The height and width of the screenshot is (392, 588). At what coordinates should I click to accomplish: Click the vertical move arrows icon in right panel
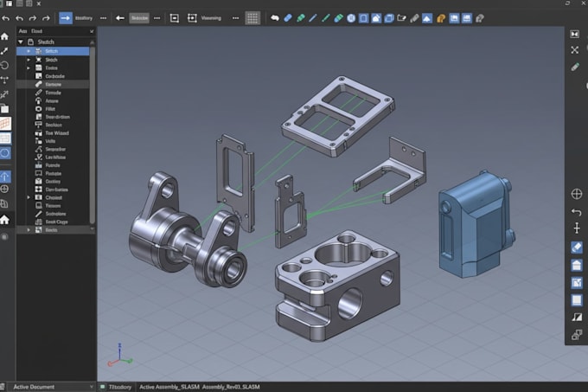(x=577, y=228)
